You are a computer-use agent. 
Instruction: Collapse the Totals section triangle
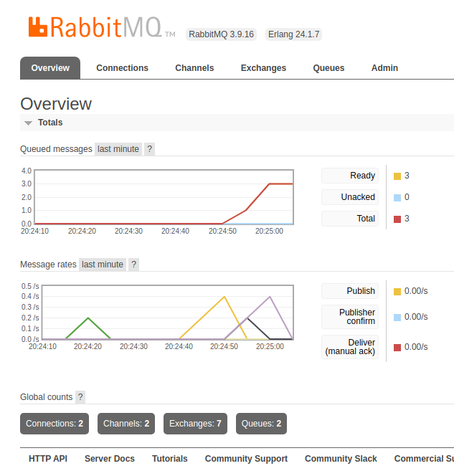point(29,123)
